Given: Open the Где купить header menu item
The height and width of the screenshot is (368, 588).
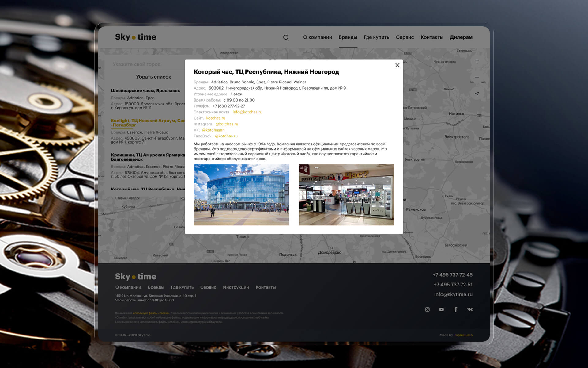Looking at the screenshot, I should pos(376,37).
